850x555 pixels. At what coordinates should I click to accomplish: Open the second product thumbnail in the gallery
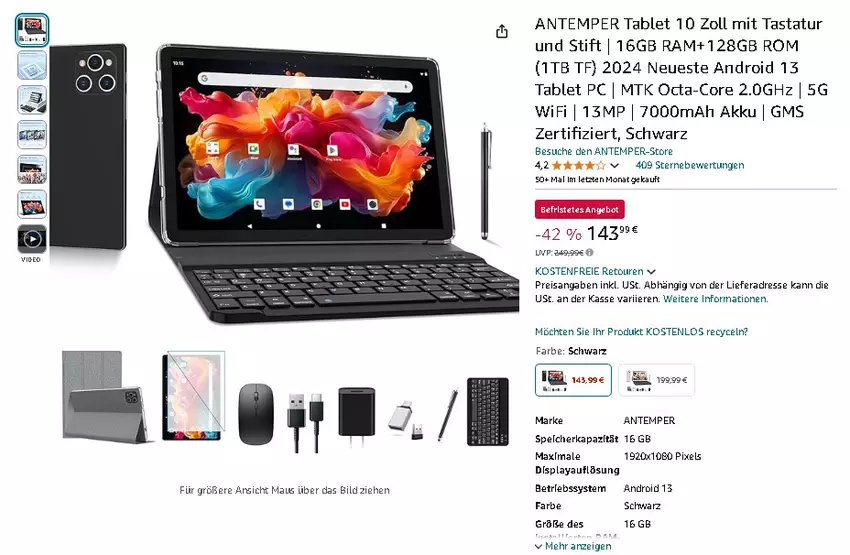pyautogui.click(x=32, y=65)
